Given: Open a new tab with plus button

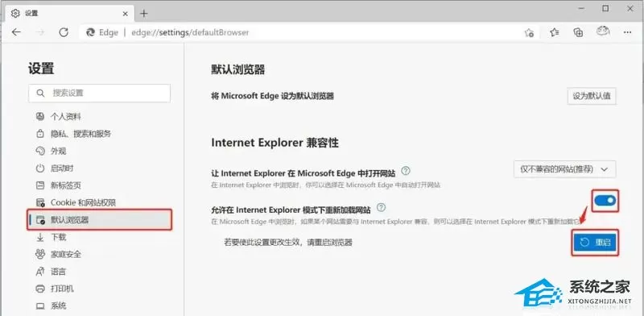Looking at the screenshot, I should (x=143, y=14).
